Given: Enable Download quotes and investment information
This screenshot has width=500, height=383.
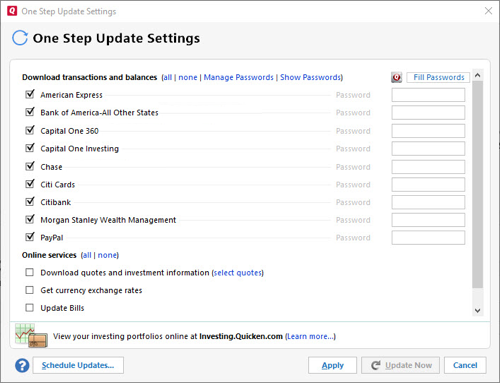Looking at the screenshot, I should coord(30,272).
